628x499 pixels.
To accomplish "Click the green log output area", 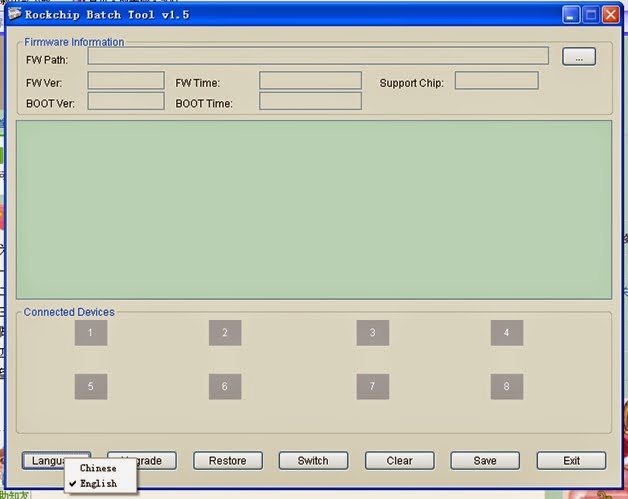I will [314, 209].
